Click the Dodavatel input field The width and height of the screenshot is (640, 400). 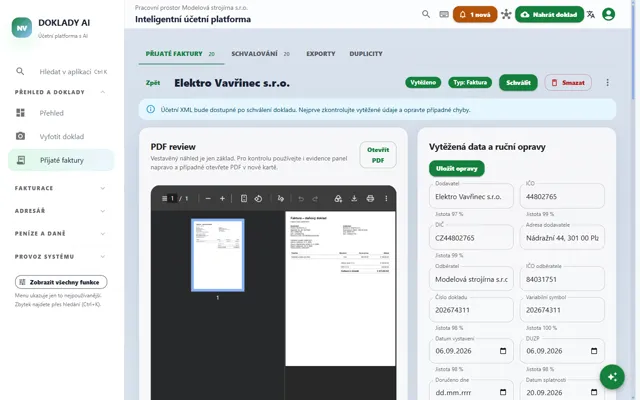click(x=471, y=197)
